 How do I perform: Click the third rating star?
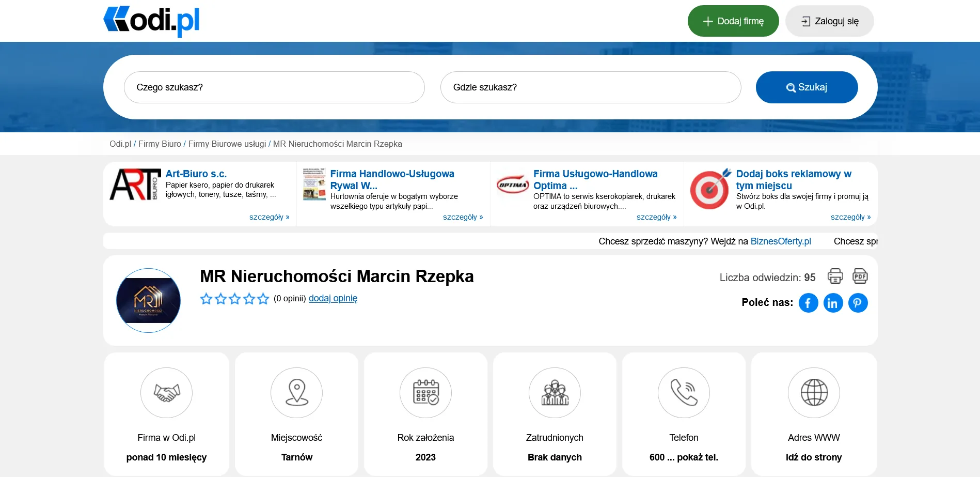pos(235,299)
